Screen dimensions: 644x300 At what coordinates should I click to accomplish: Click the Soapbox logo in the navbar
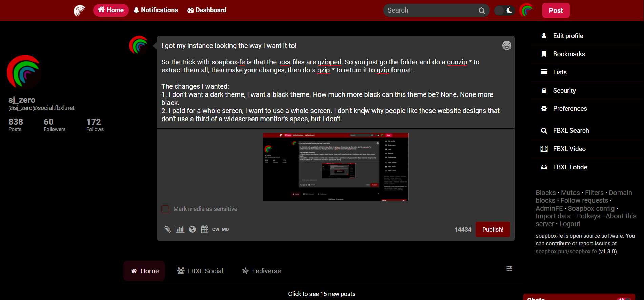[x=80, y=10]
